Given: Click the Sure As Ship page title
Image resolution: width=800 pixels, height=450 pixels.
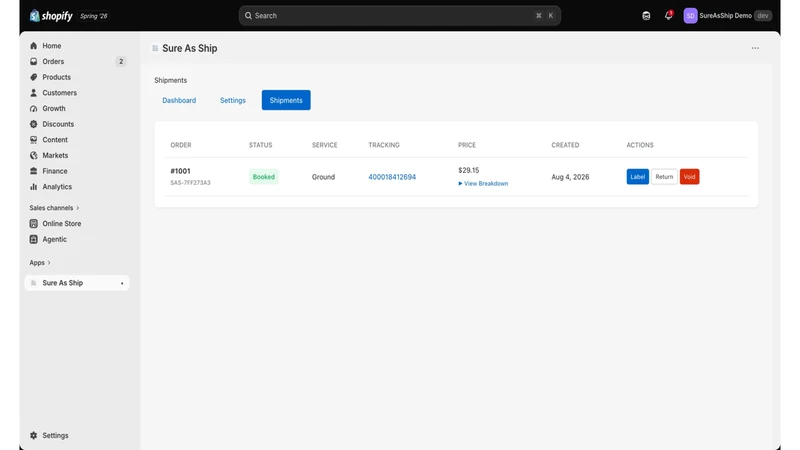Looking at the screenshot, I should (x=190, y=48).
